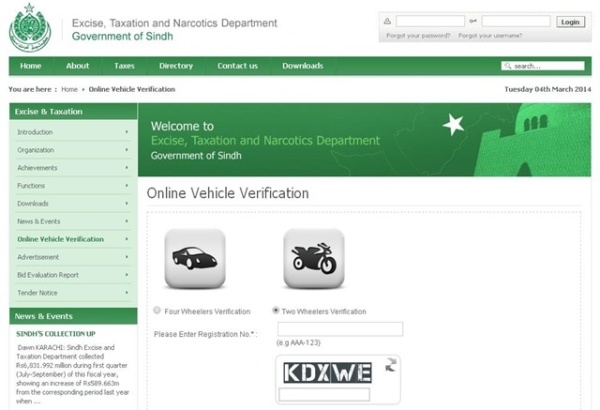Expand the Organization sidebar arrow

tap(127, 150)
